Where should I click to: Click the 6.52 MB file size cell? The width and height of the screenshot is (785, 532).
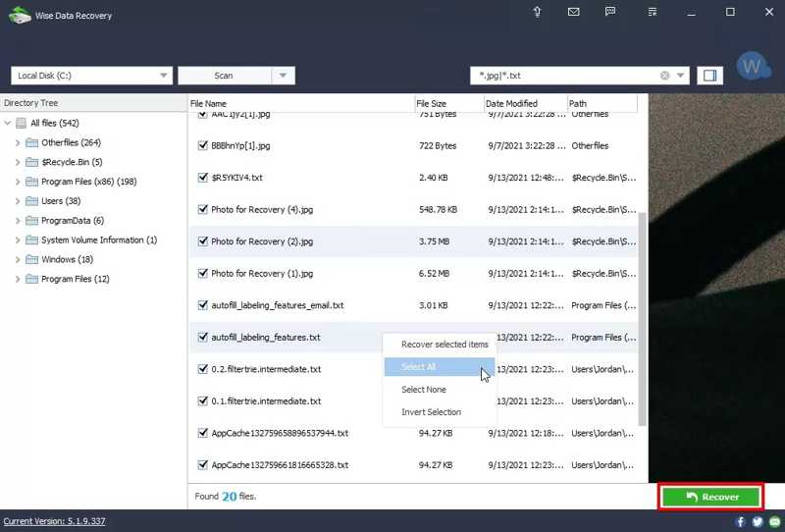tap(434, 274)
